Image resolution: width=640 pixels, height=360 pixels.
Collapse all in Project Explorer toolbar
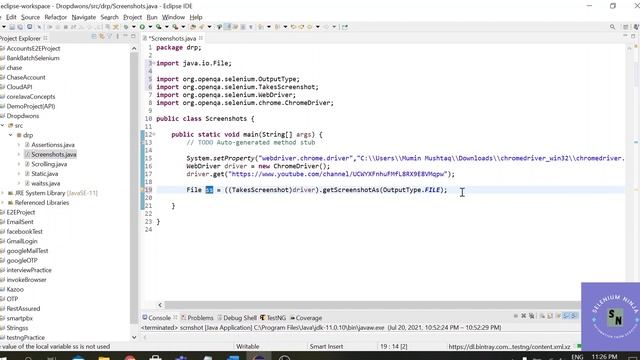[94, 37]
